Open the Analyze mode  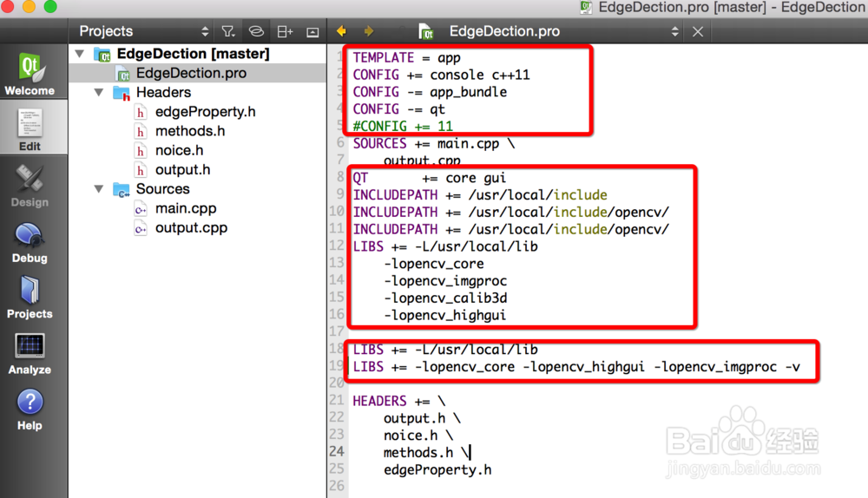[30, 354]
